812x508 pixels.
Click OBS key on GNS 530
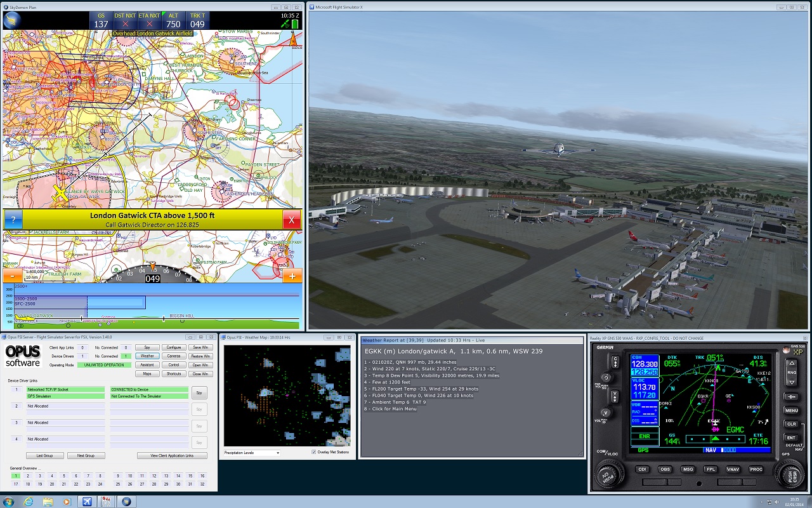pyautogui.click(x=665, y=469)
